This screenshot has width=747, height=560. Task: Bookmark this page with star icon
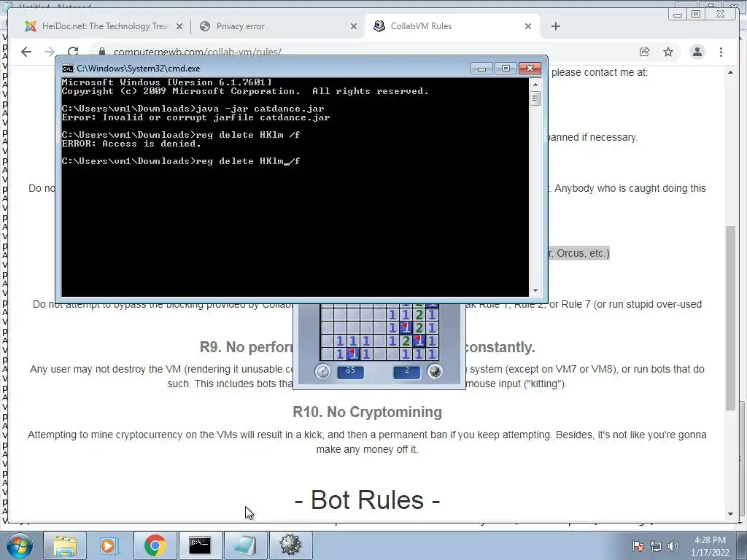668,52
